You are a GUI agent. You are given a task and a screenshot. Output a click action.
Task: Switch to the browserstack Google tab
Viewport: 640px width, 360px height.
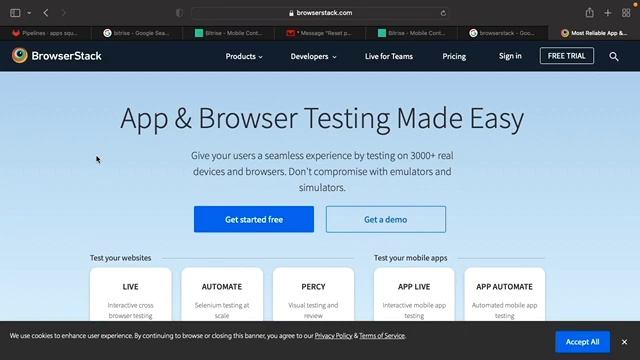[502, 33]
